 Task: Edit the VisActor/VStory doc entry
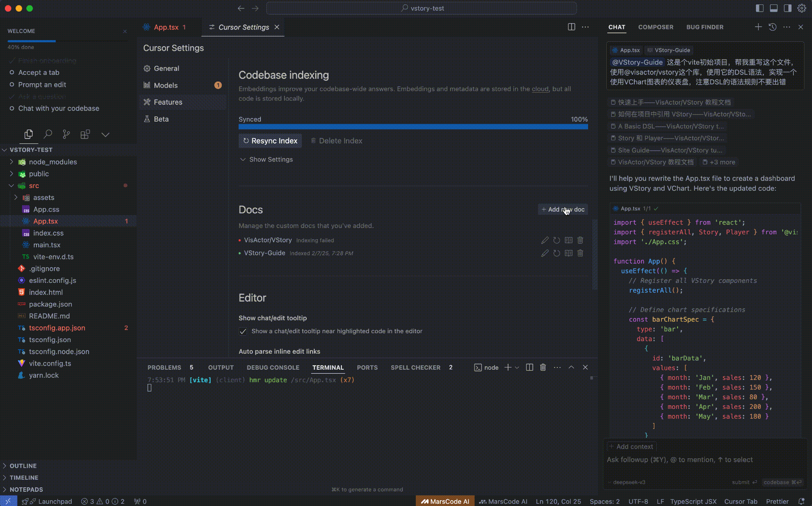pos(545,240)
